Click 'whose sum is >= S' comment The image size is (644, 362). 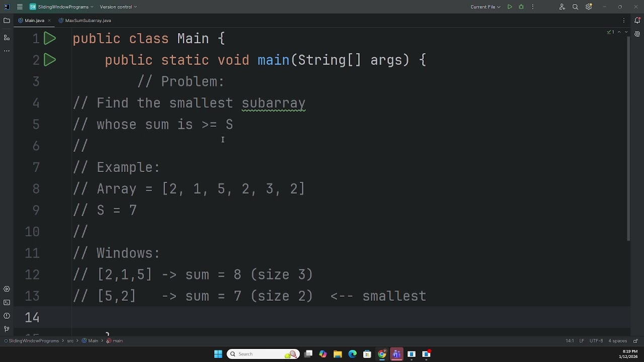[165, 124]
